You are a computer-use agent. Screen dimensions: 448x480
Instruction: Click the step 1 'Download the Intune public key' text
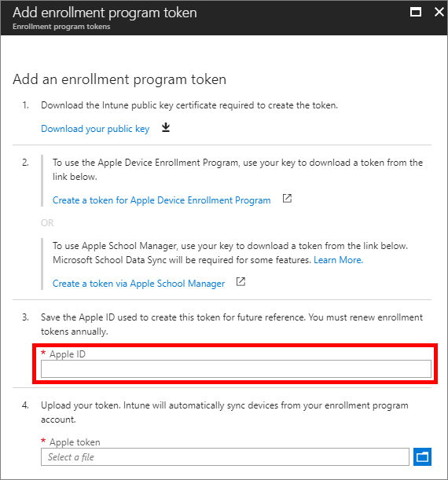click(x=189, y=105)
